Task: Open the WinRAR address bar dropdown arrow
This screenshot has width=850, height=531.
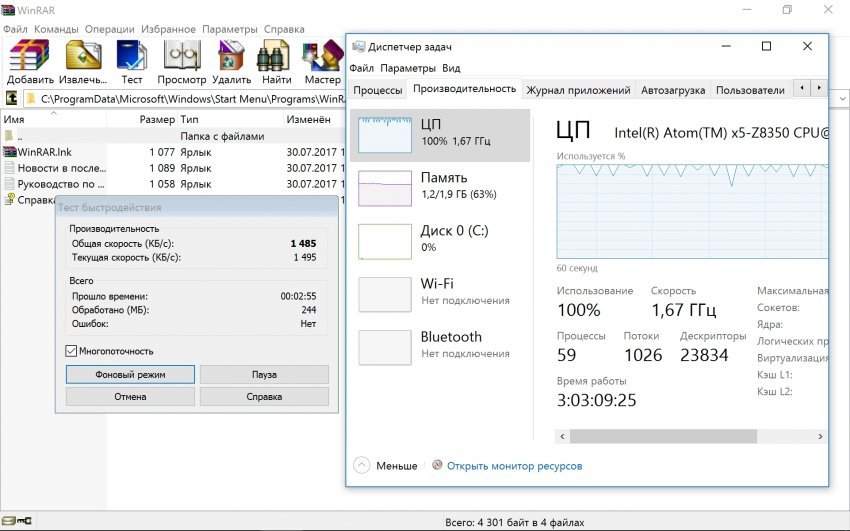Action: coord(843,99)
